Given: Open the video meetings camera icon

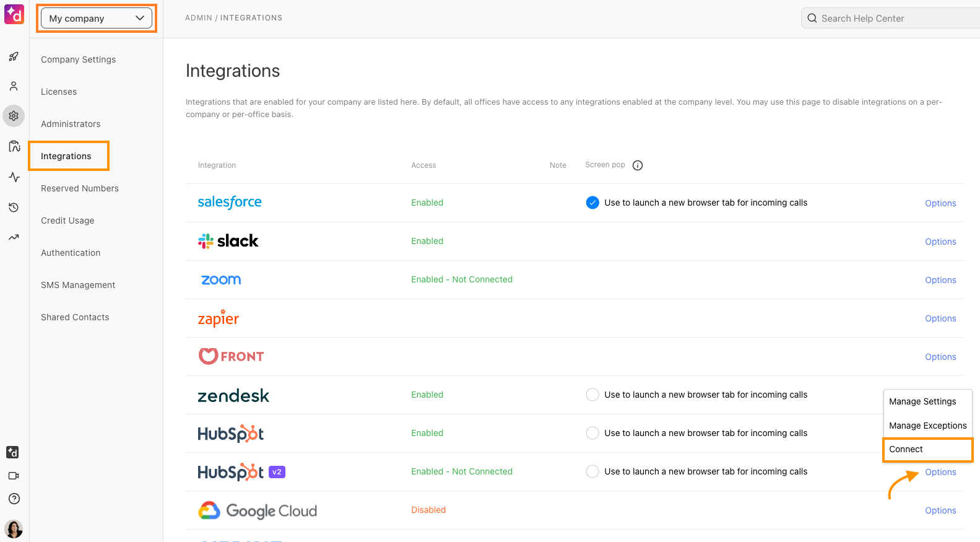Looking at the screenshot, I should point(14,476).
